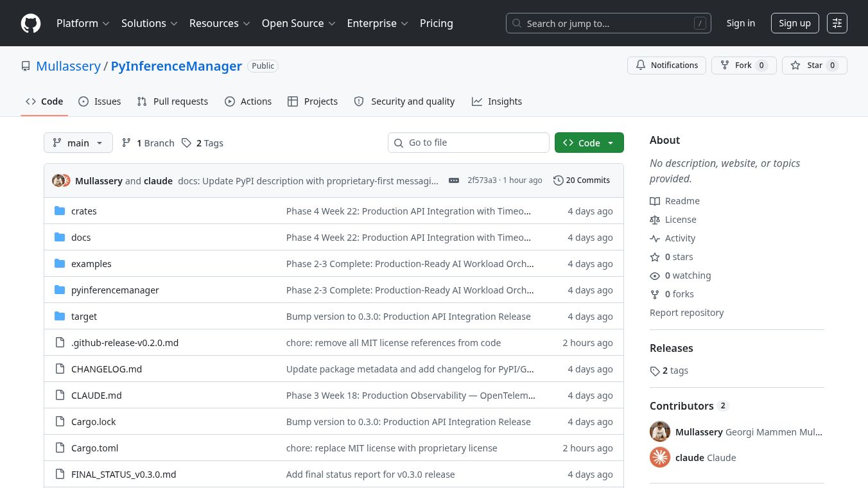Open the Activity link in About

(673, 238)
